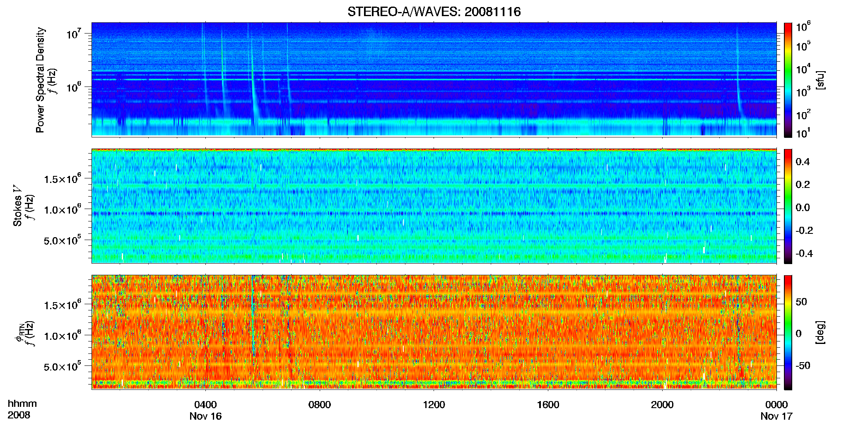Click the 0.4 Stokes colorbar tick label

(803, 162)
